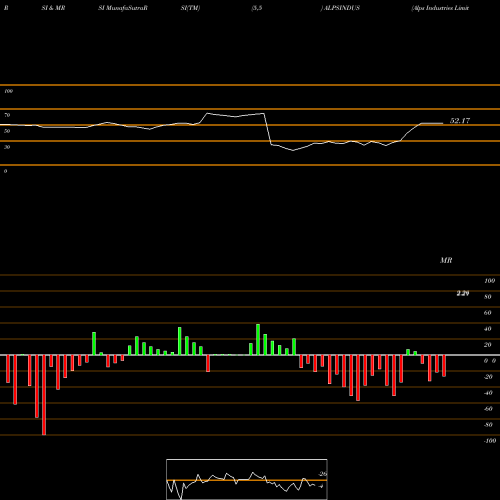Click the current RSI value 52.17
The image size is (500, 500).
pyautogui.click(x=460, y=121)
